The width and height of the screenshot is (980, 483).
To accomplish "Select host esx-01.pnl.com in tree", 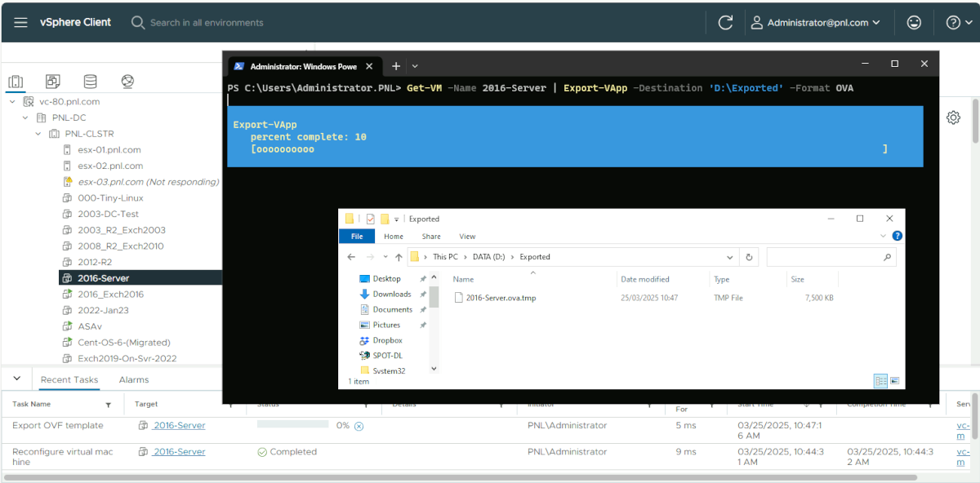I will point(109,150).
